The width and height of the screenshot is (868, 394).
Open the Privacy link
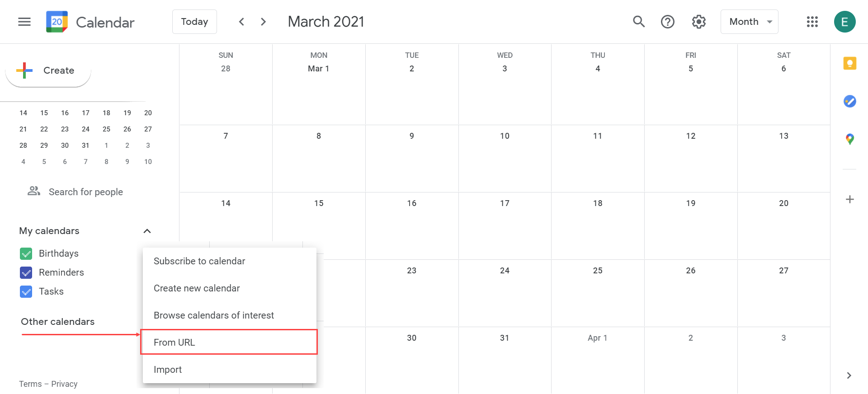coord(64,384)
